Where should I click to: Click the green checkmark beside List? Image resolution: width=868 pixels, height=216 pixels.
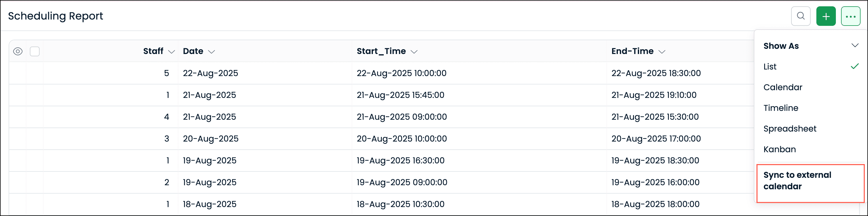(855, 66)
